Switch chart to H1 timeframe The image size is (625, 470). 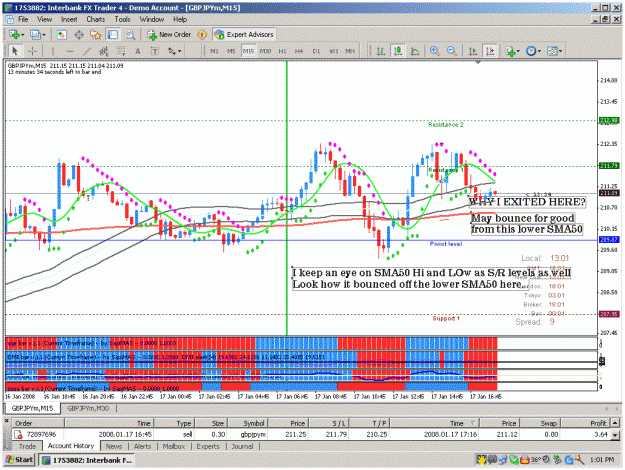[x=282, y=51]
